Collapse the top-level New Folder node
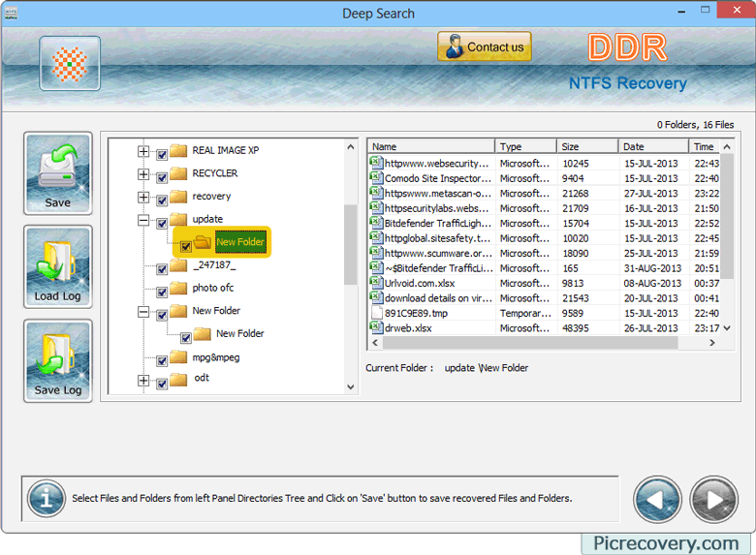This screenshot has width=756, height=555. coord(143,312)
